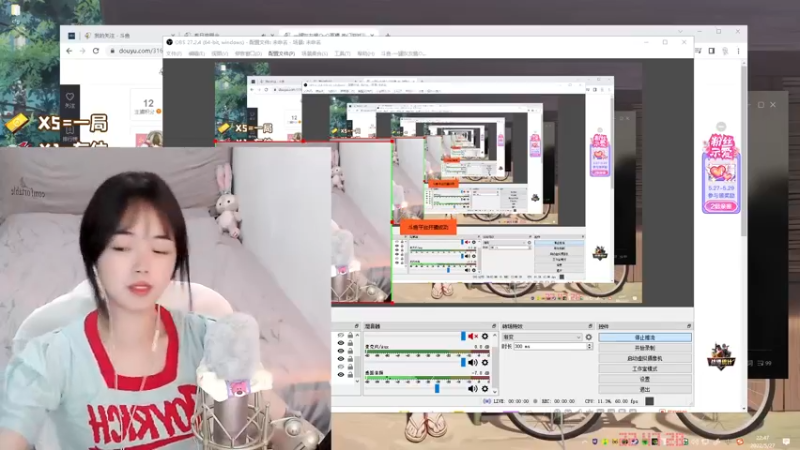Open gear settings for 桌面音频 channel
Image resolution: width=800 pixels, height=450 pixels.
485,389
